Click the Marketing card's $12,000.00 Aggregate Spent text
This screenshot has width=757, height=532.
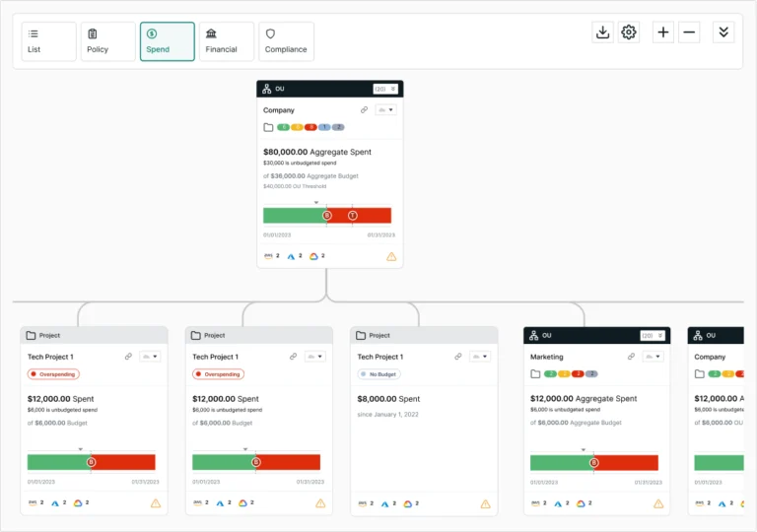coord(584,399)
